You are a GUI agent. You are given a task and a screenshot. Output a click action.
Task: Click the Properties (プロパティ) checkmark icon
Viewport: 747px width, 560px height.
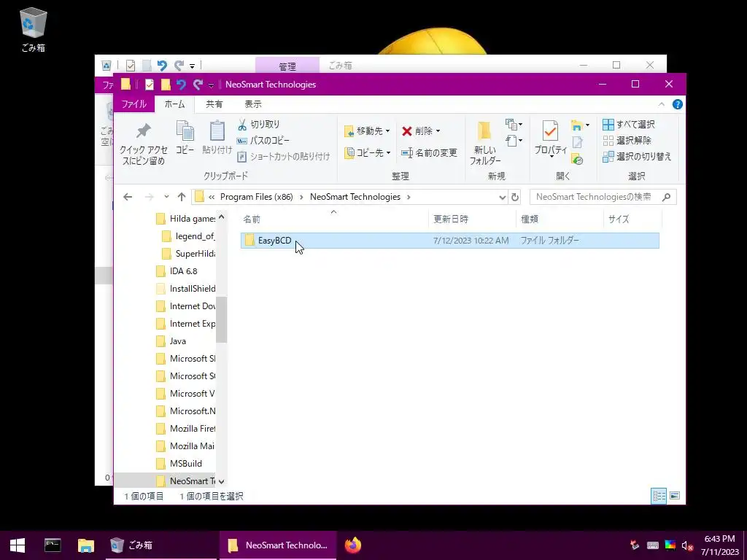point(550,131)
